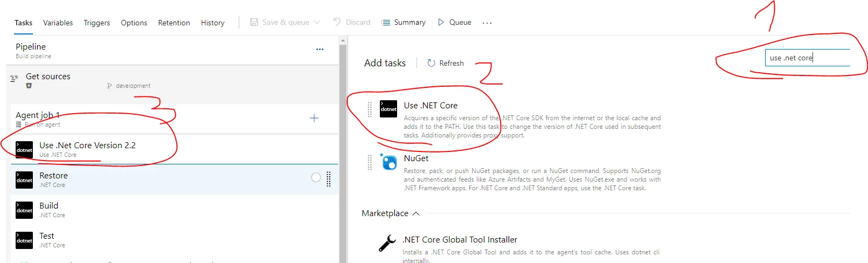Screen dimensions: 868x263
Task: Switch to the Tasks tab
Action: 23,23
